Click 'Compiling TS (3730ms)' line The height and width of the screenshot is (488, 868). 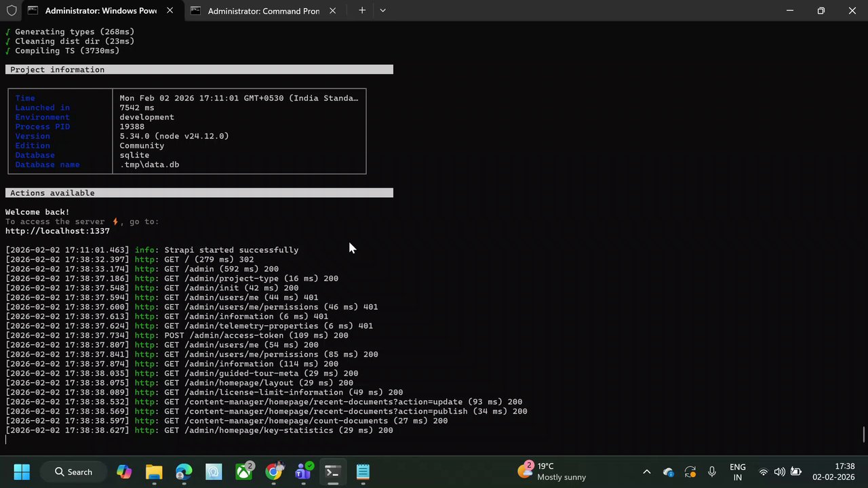62,51
